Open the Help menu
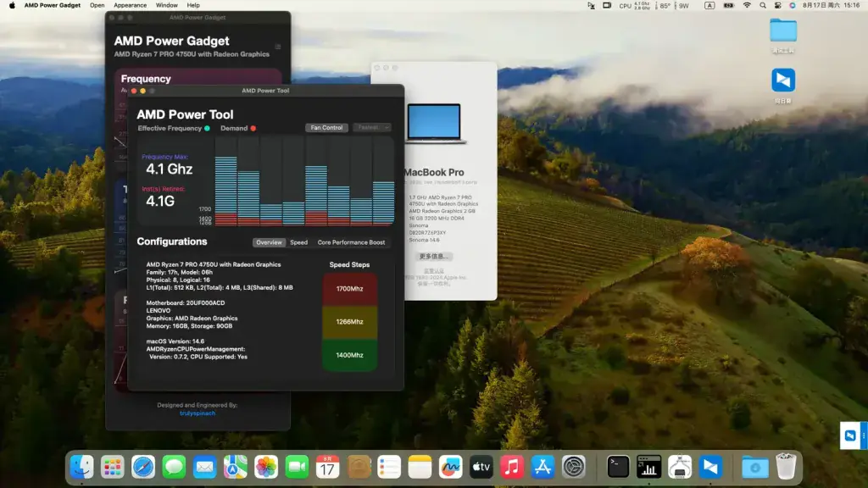This screenshot has width=868, height=488. 193,5
